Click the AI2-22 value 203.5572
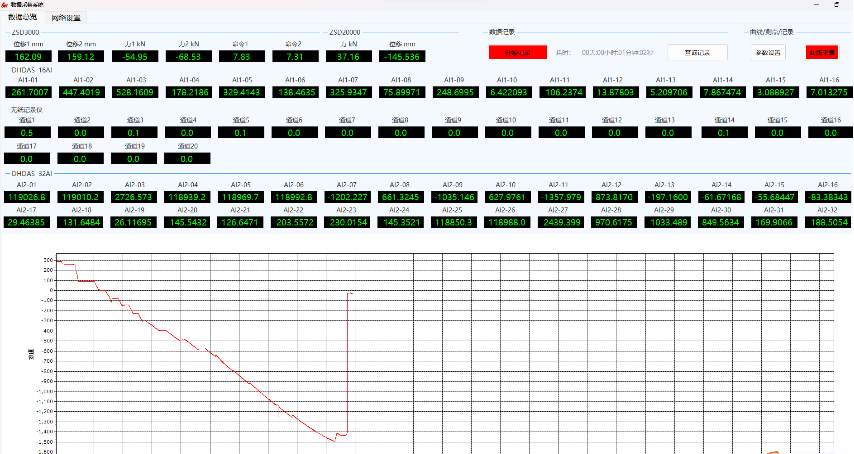This screenshot has height=454, width=854. point(294,222)
